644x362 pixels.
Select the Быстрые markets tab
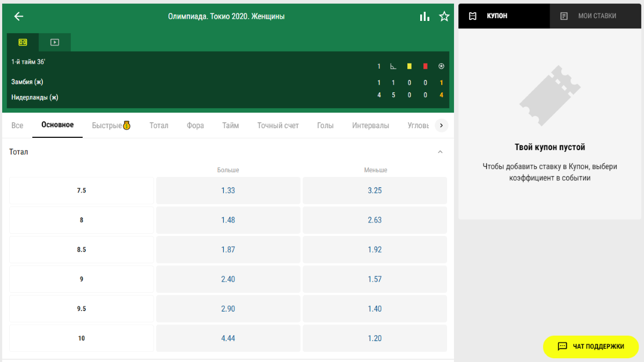coord(111,125)
